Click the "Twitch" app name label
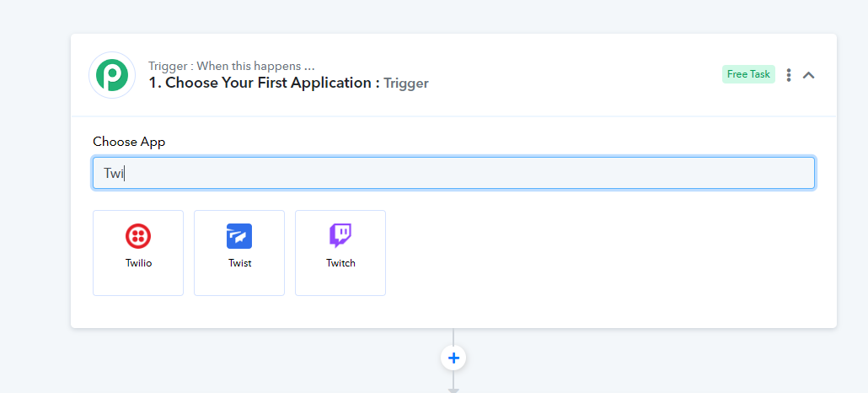Viewport: 868px width, 393px height. coord(340,263)
